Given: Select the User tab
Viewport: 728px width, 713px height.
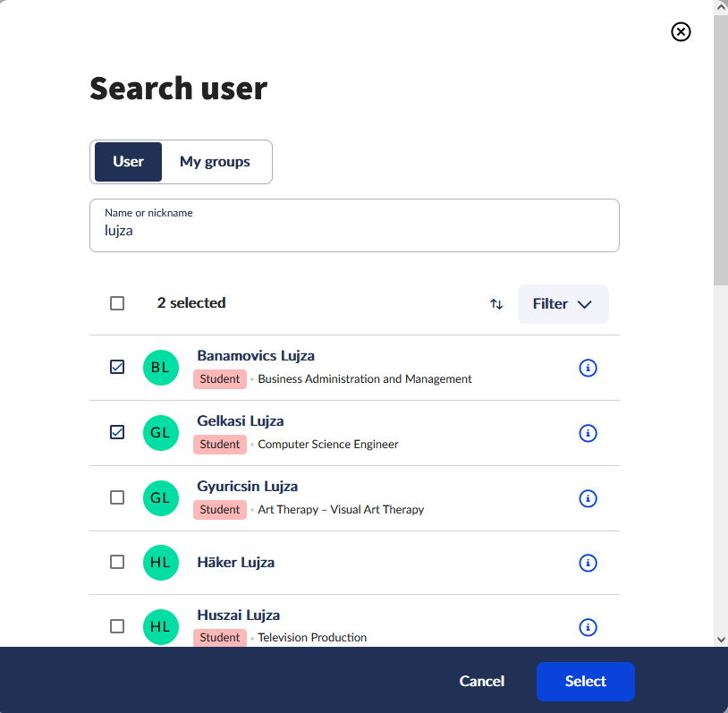Looking at the screenshot, I should (x=128, y=162).
